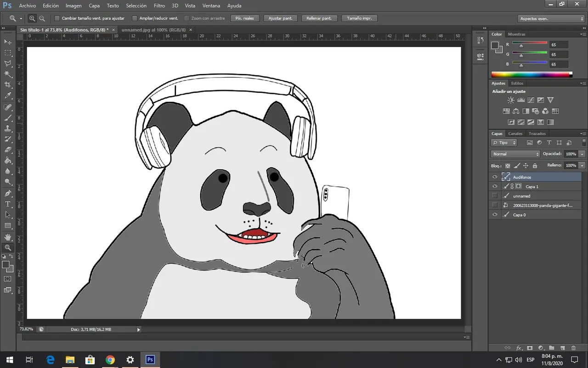Viewport: 588px width, 368px height.
Task: Switch to the Muestras tab
Action: coord(517,34)
